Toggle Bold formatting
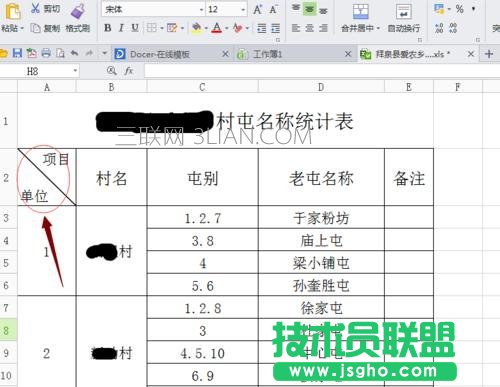 coord(108,28)
